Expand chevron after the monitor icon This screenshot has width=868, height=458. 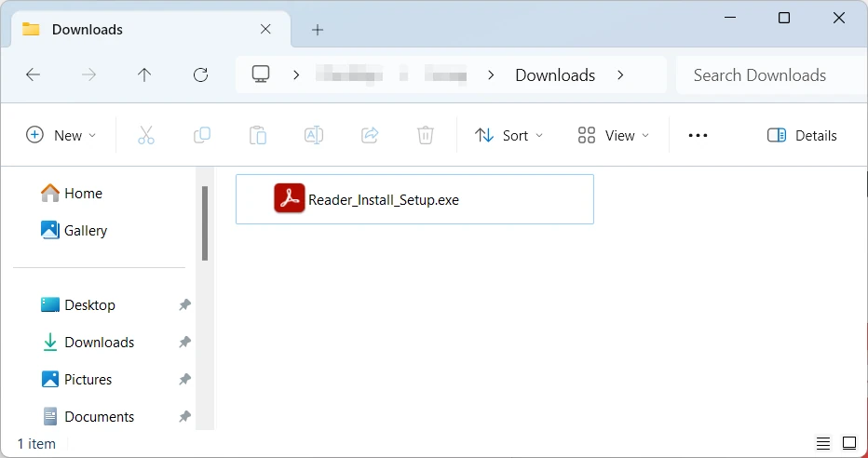[x=296, y=74]
